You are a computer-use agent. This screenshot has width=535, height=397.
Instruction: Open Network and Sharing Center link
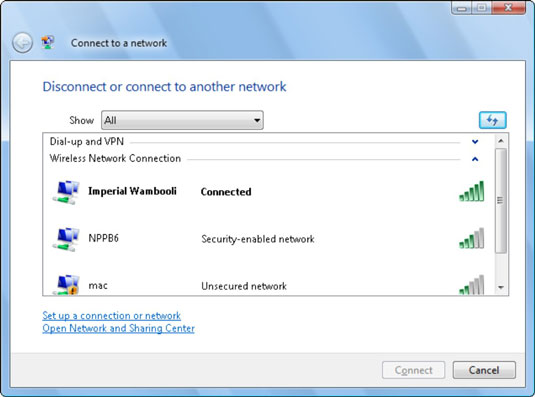[x=118, y=328]
